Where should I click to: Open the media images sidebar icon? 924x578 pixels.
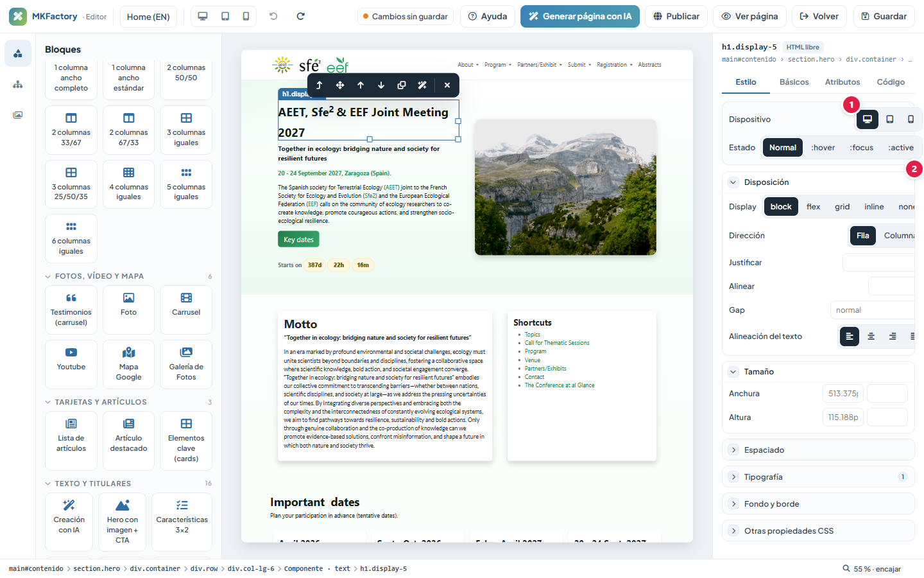click(x=18, y=115)
